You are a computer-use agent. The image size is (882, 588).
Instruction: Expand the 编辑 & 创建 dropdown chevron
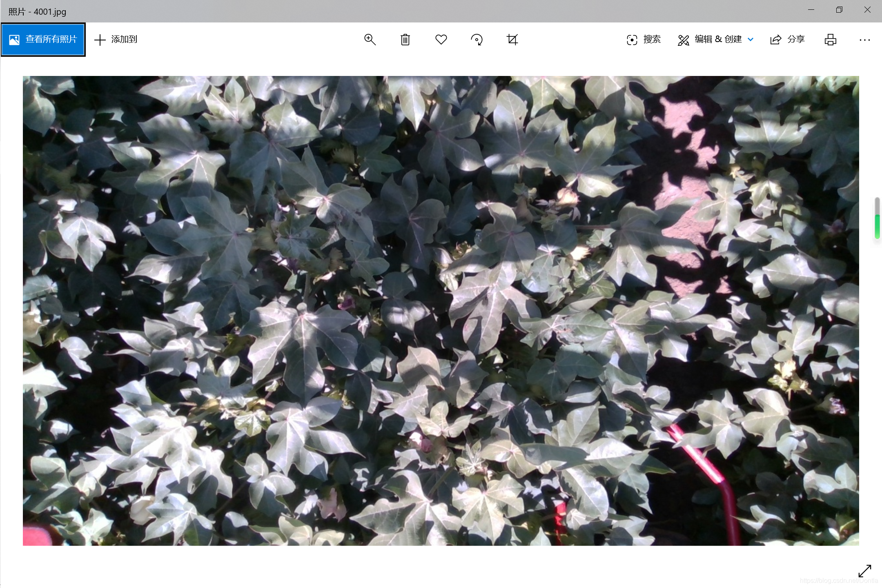pos(751,40)
